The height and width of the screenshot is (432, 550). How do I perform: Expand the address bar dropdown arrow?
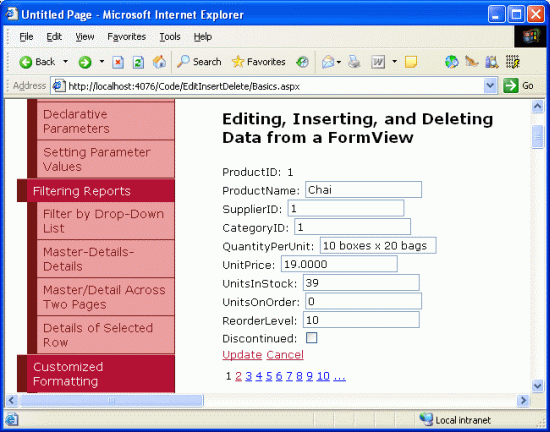click(x=490, y=86)
